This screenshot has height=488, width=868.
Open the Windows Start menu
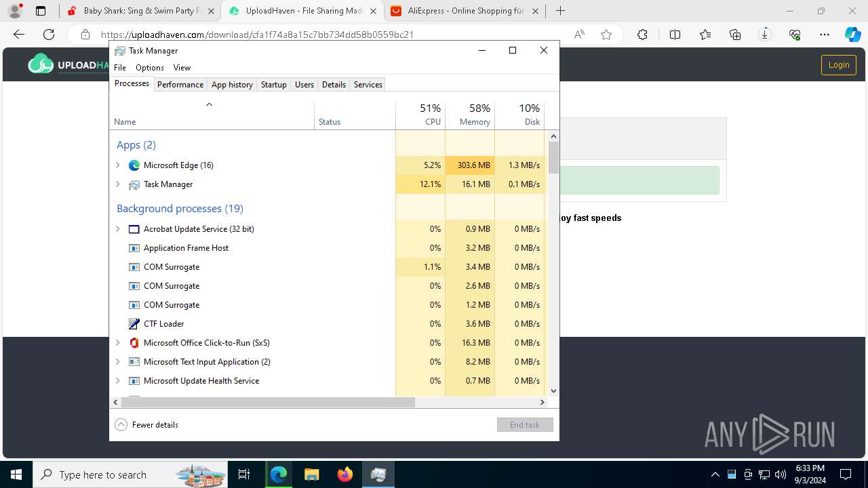coord(16,474)
